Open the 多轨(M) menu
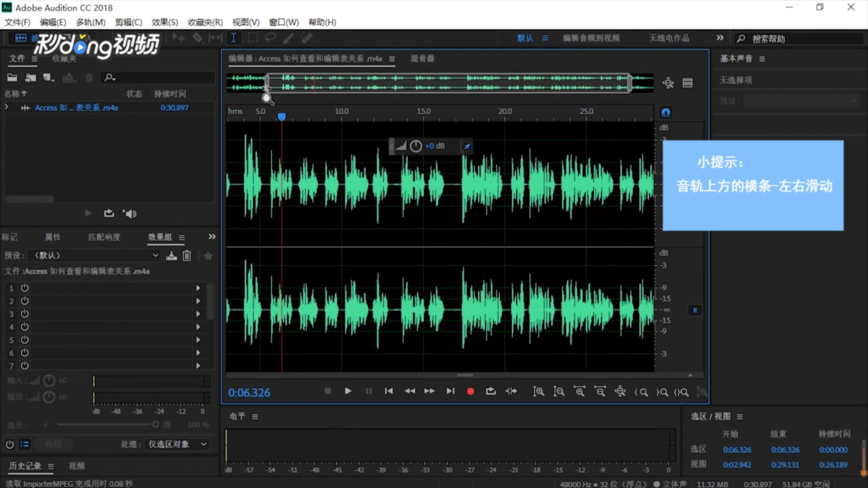Image resolution: width=868 pixels, height=488 pixels. 90,22
